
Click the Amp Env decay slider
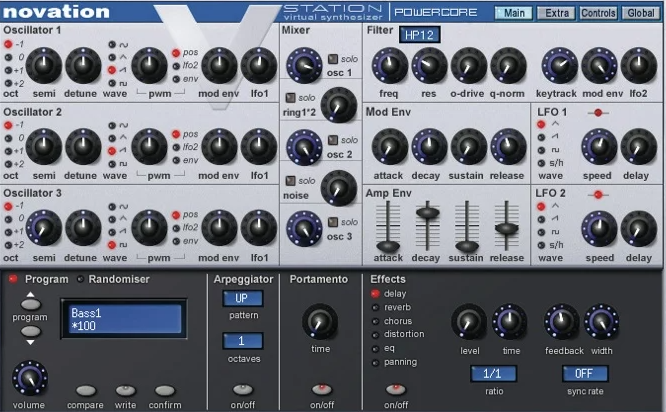coord(427,212)
